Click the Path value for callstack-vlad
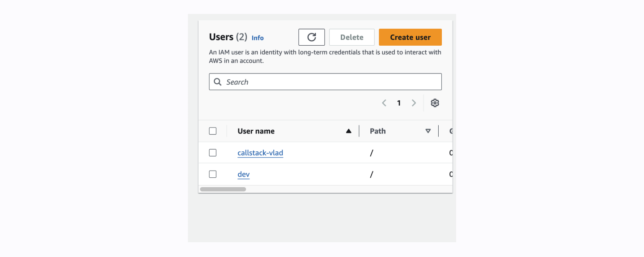 tap(372, 153)
